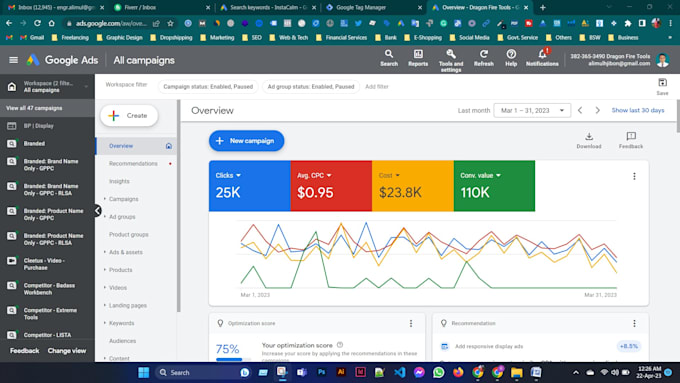Screen dimensions: 680x383
Task: Collapse the campaigns side panel arrow
Action: 98,211
